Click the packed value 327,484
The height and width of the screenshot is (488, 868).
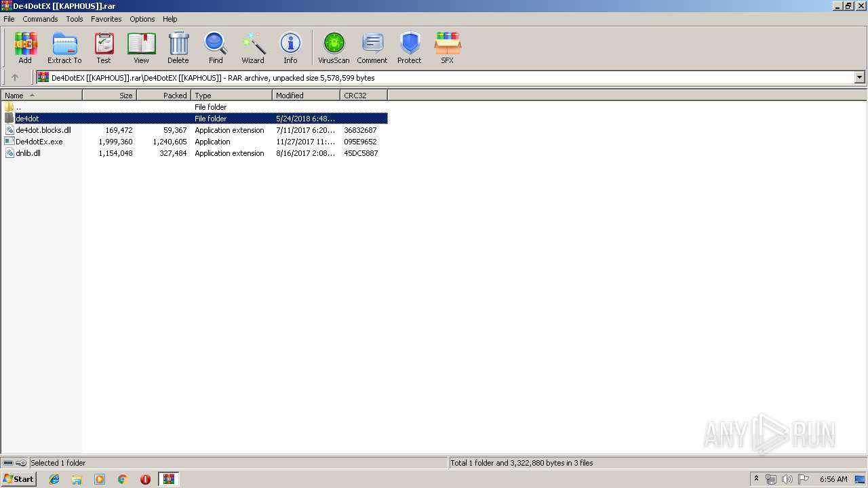point(173,153)
